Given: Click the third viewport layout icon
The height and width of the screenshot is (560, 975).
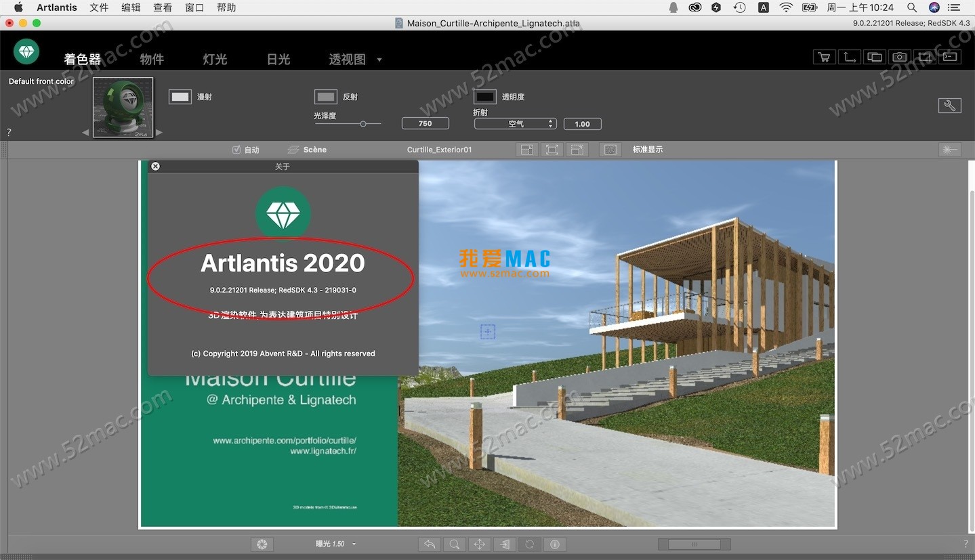Looking at the screenshot, I should (577, 150).
